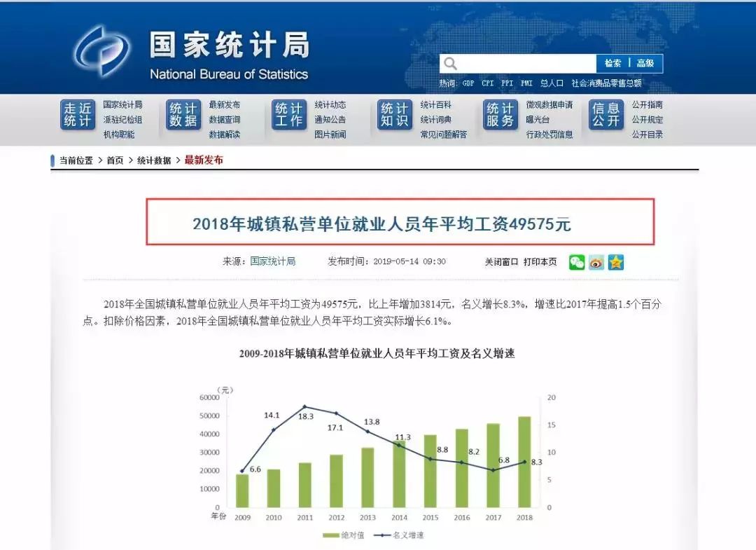Go to 首页 in the breadcrumb
756x550 pixels.
pos(115,160)
